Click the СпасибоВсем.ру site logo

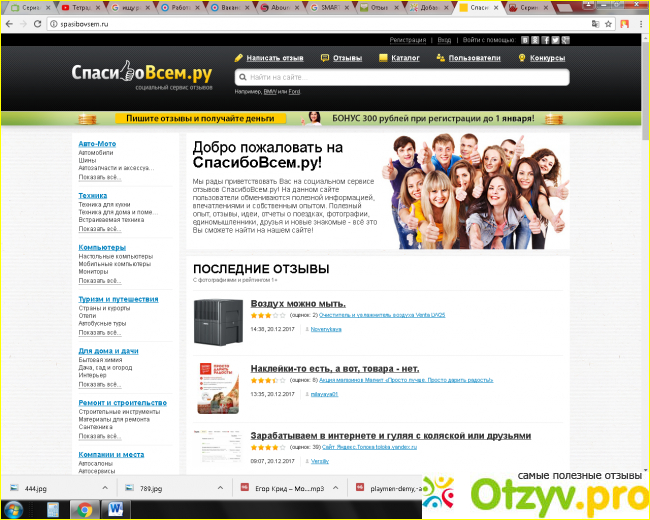pos(141,73)
